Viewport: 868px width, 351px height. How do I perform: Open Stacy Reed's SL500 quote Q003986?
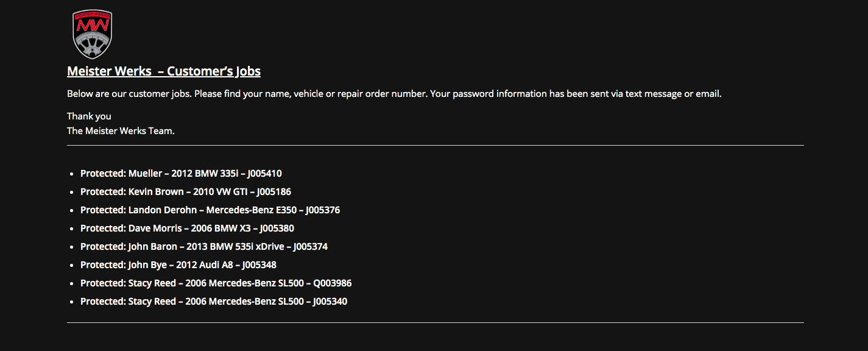pos(216,283)
